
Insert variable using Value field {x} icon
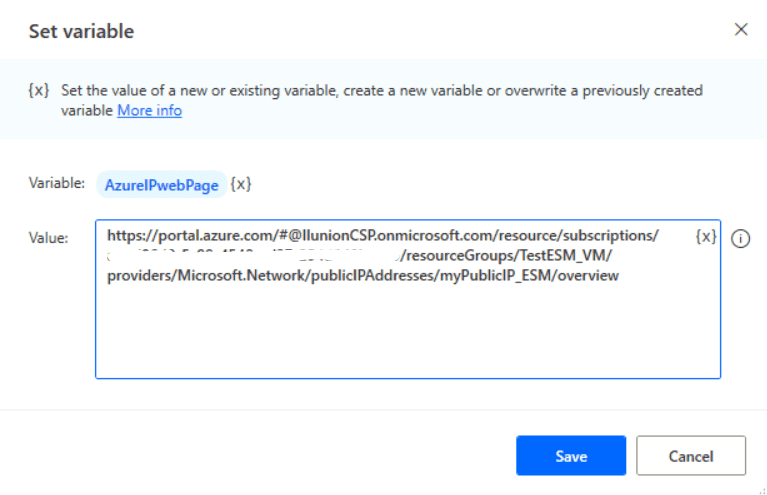click(706, 237)
